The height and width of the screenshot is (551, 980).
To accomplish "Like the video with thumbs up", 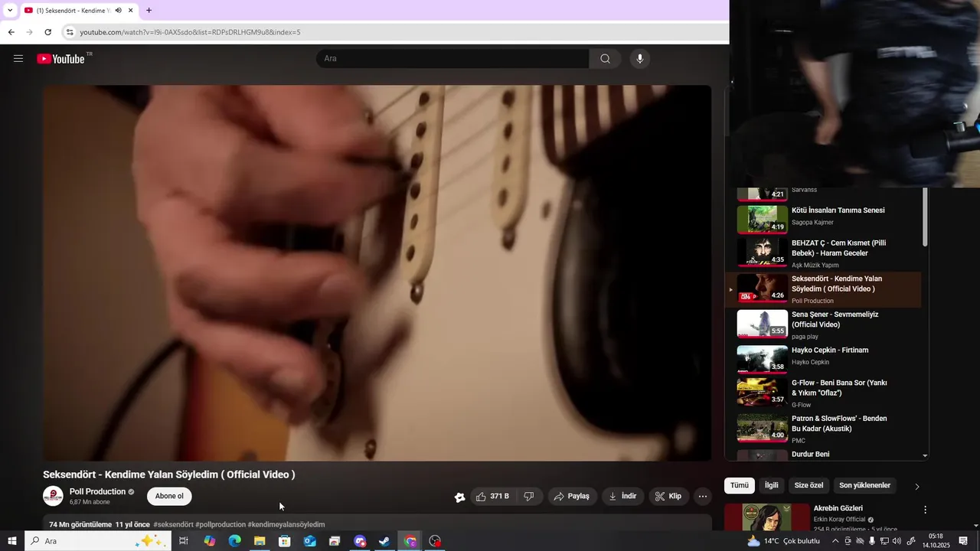I will pos(492,497).
